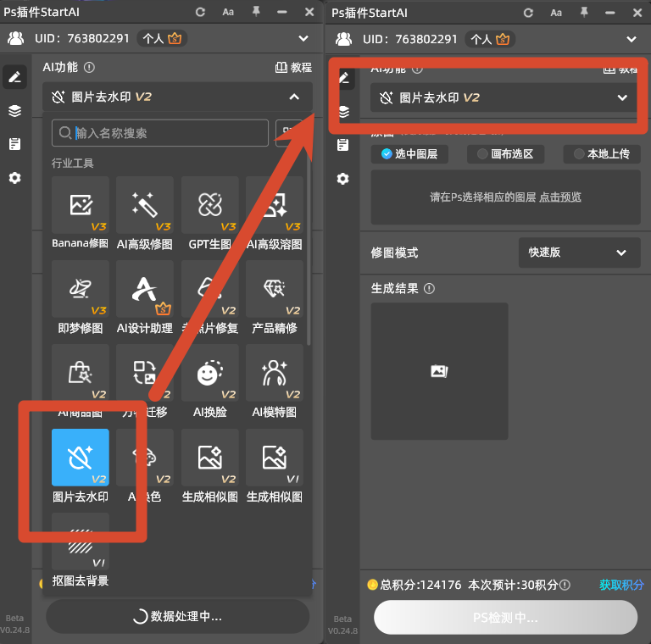Open 教程 tutorial link in left window
The image size is (651, 644).
(293, 67)
